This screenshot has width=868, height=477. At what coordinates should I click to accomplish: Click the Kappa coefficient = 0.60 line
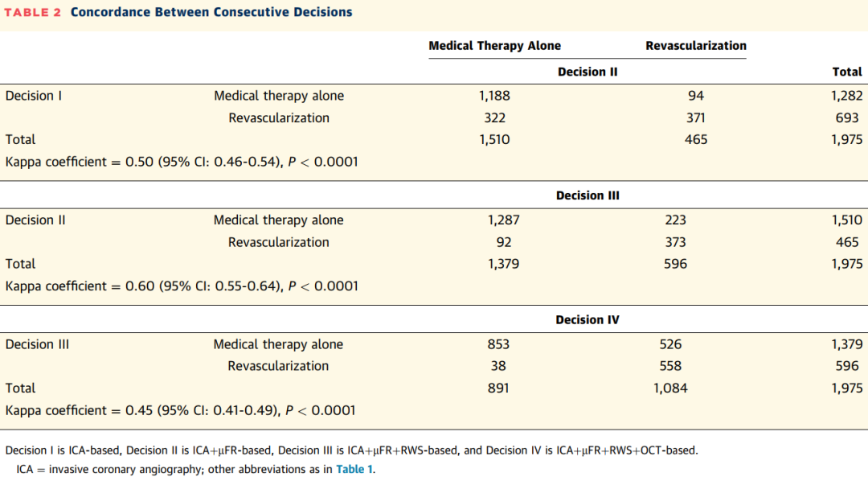pos(181,286)
